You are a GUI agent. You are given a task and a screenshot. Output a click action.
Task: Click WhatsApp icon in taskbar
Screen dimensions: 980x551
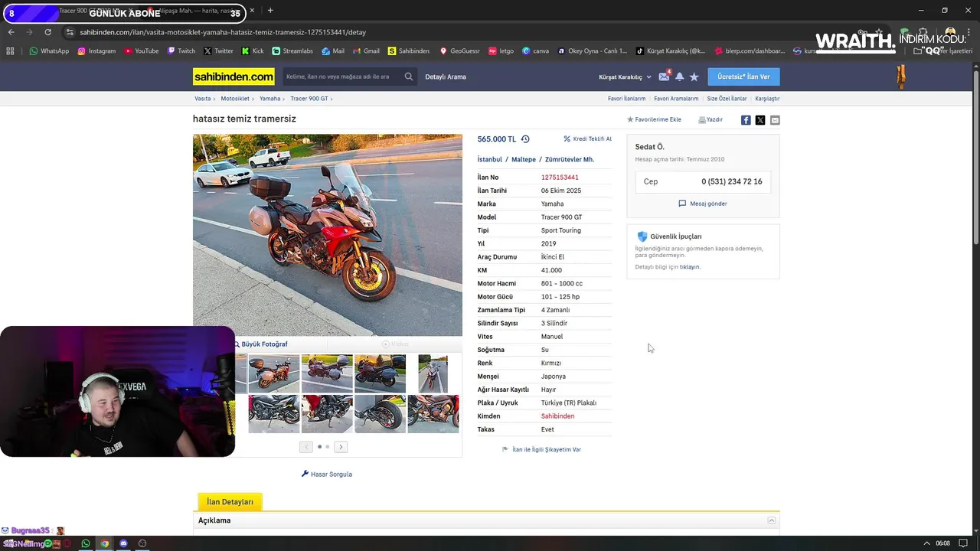(x=85, y=543)
